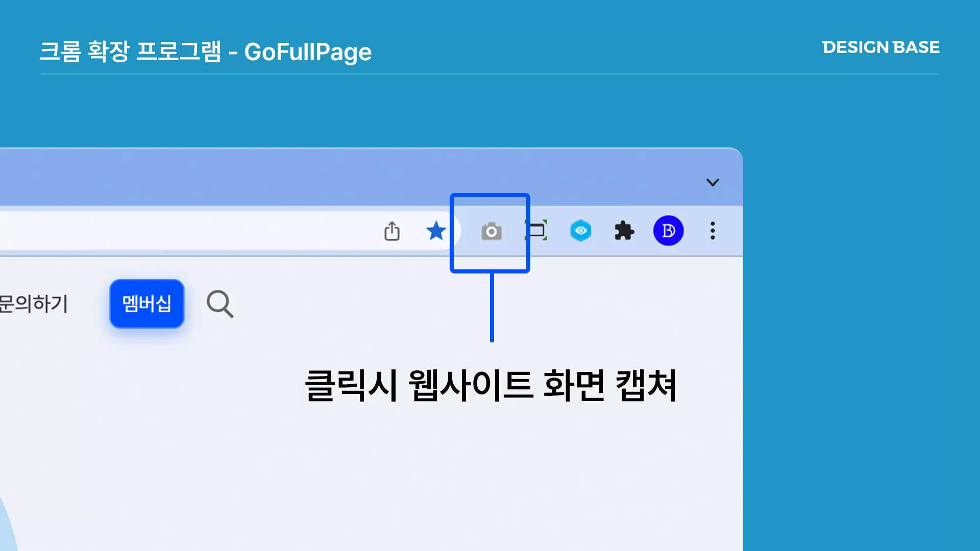
Task: Open the 문의하기 menu link
Action: click(x=34, y=304)
